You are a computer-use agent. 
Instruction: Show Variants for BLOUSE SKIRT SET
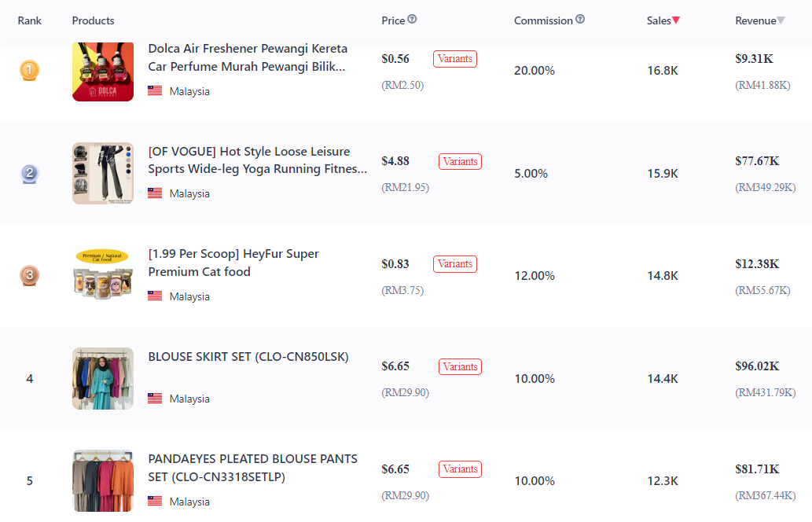(460, 366)
